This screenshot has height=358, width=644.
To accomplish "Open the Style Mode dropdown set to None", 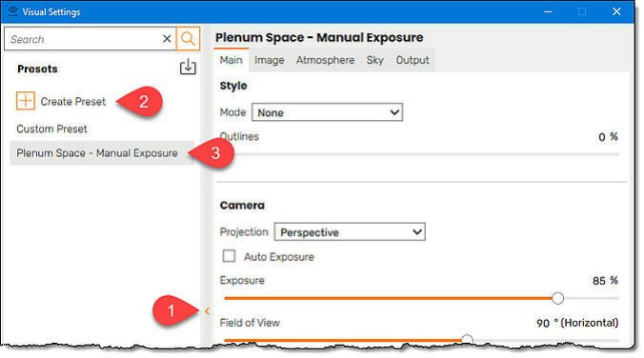I will click(x=327, y=112).
